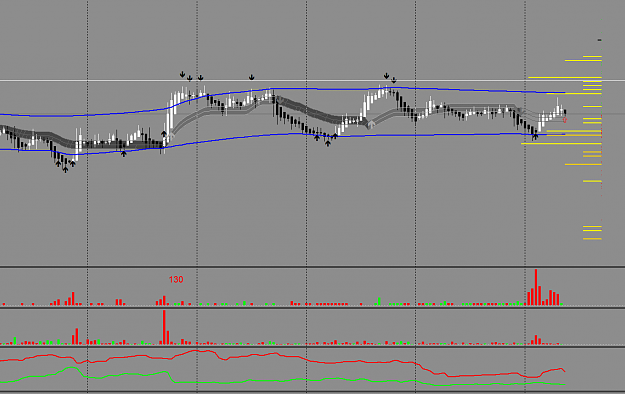Viewport: 625px width, 394px height.
Task: Select the tallest red spike in the lower histogram
Action: [x=164, y=327]
